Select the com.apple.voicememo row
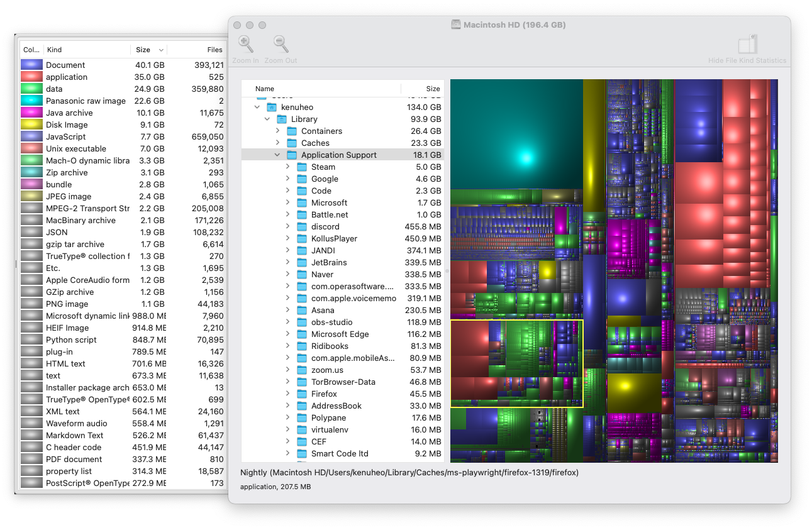Viewport: 812px width, 530px height. click(x=343, y=299)
